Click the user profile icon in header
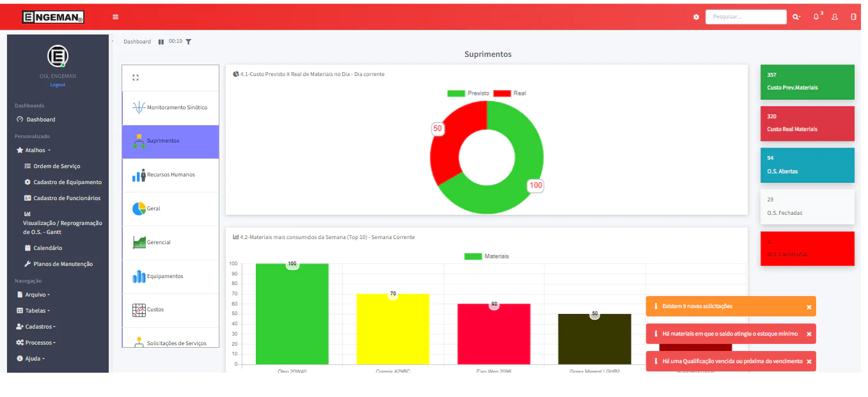868x397 pixels. [835, 17]
